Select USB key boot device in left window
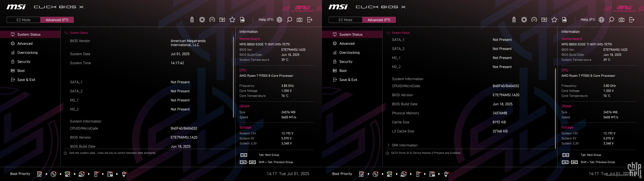 pyautogui.click(x=96, y=174)
